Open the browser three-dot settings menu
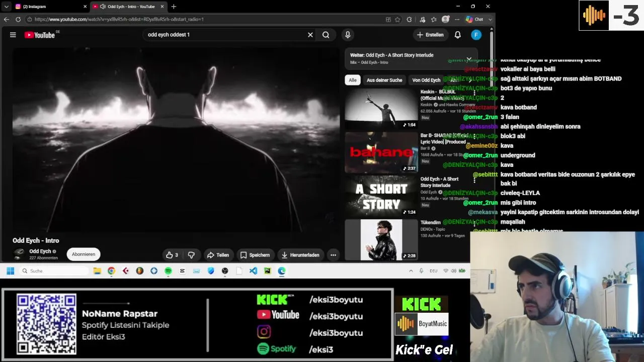The image size is (644, 362). (x=457, y=19)
